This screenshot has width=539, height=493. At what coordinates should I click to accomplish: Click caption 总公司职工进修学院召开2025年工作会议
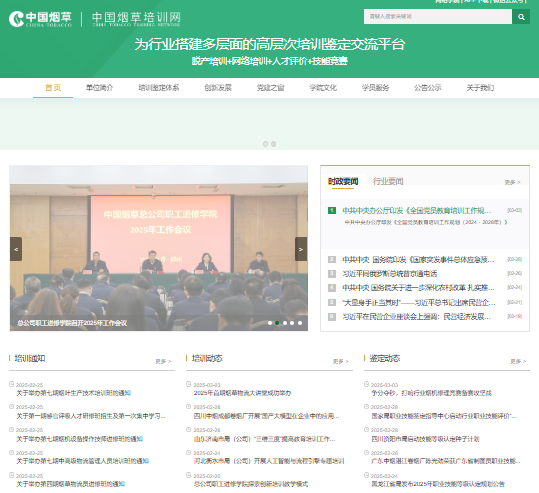72,323
